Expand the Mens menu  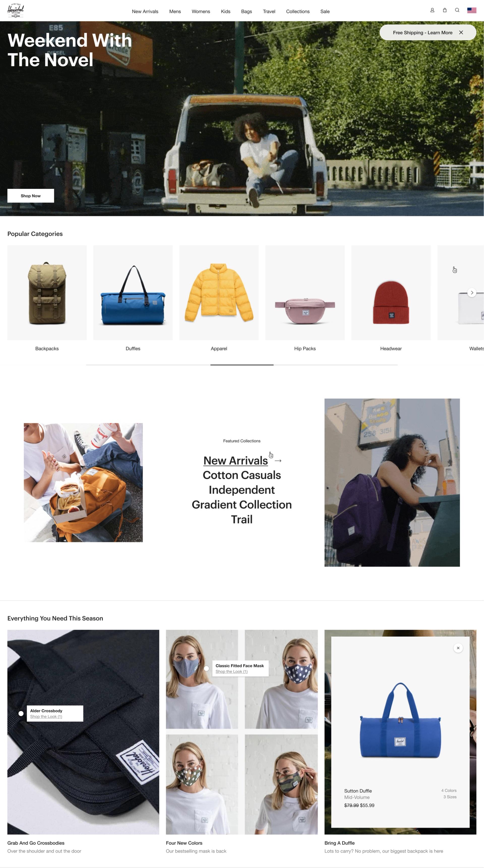[x=175, y=11]
